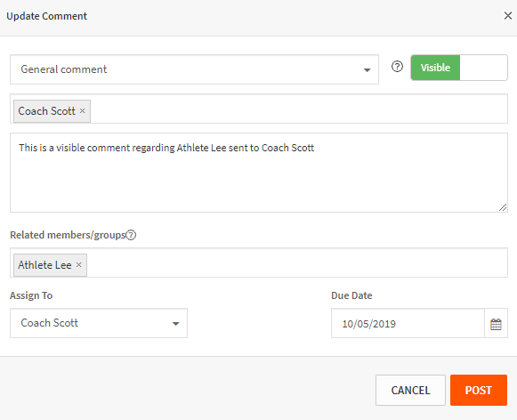
Task: Remove Athlete Lee related member tag
Action: pyautogui.click(x=79, y=265)
